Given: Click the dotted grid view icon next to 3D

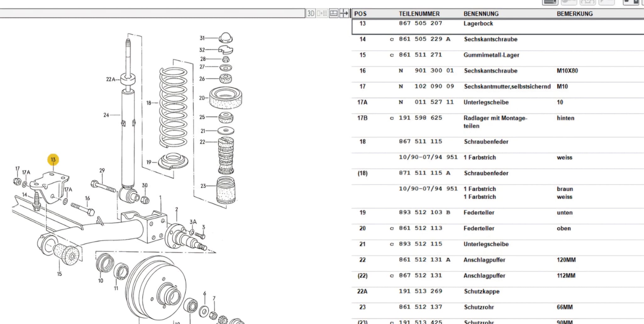Looking at the screenshot, I should coord(322,13).
